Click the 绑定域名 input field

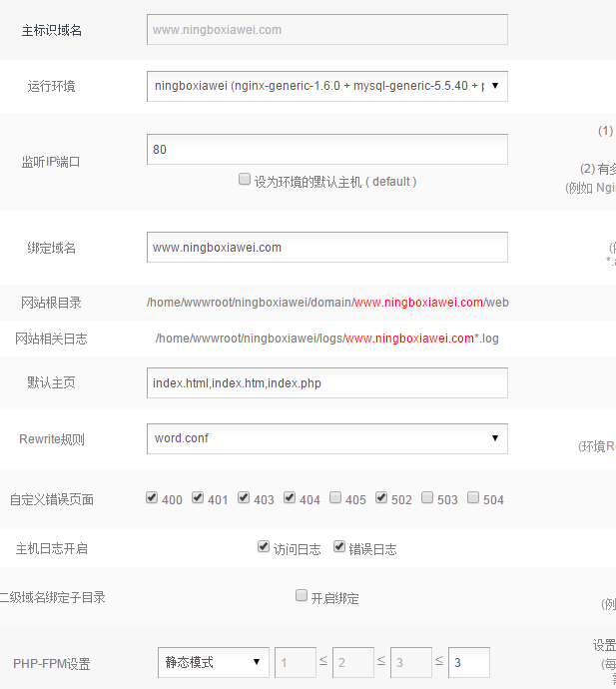(x=326, y=247)
